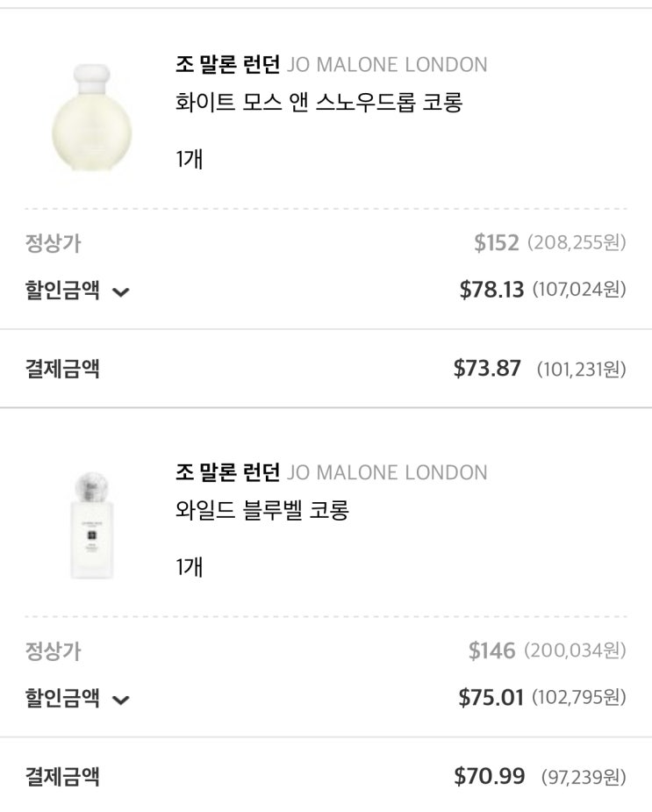The width and height of the screenshot is (652, 812).
Task: Click first 결제금액 label
Action: 62,368
